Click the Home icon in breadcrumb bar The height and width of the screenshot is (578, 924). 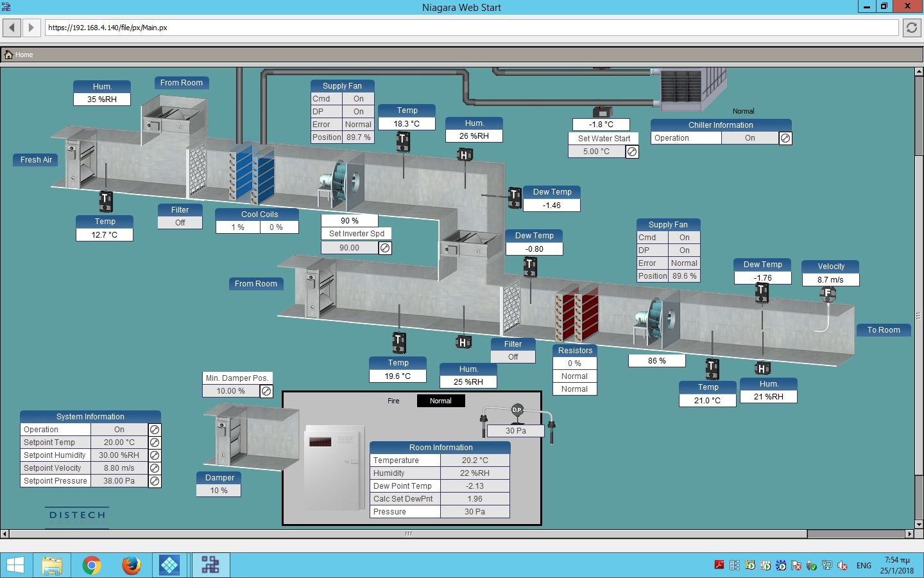coord(8,55)
